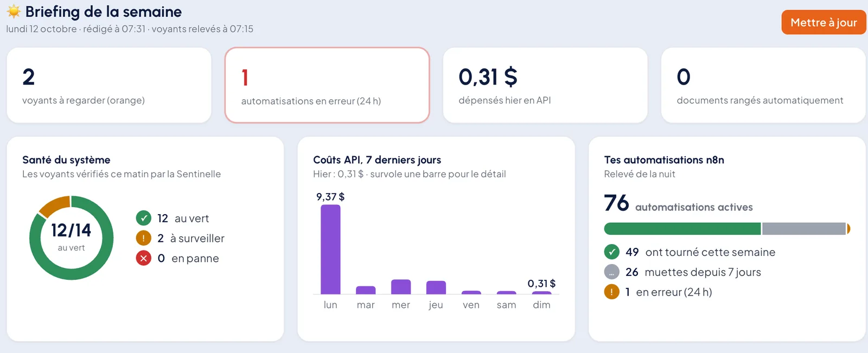Click the grey dots icon beside muettes depuis 7 jours
Viewport: 868px width, 353px height.
point(611,272)
